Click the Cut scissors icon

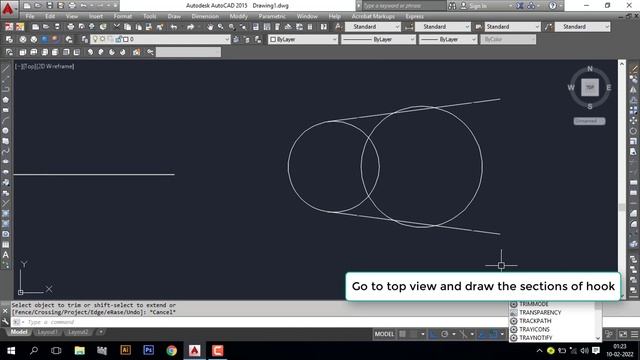point(117,27)
